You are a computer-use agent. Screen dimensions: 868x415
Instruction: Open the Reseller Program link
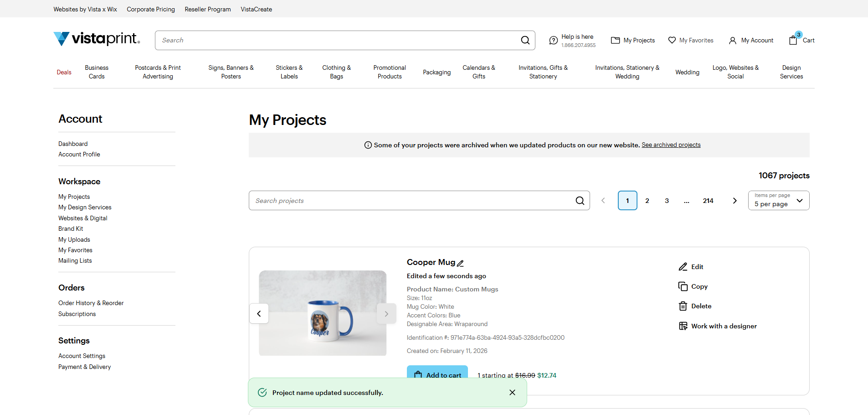click(x=208, y=9)
